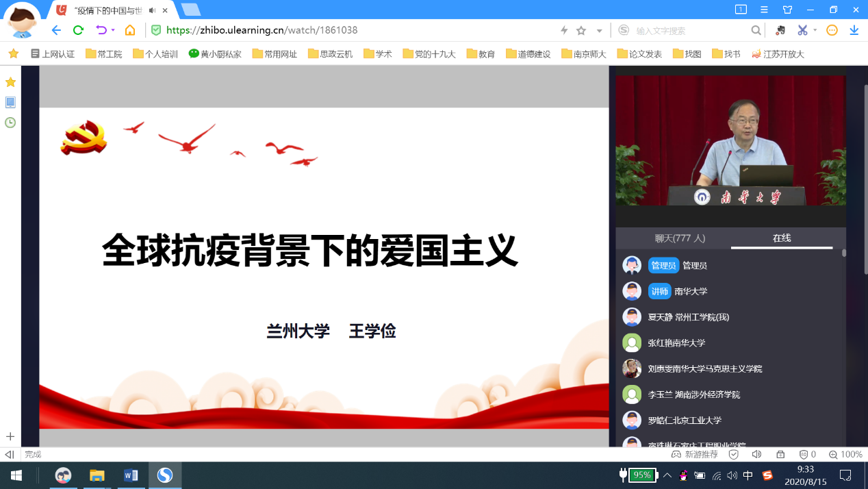Switch to the 聊天(777 人) tab

(x=680, y=238)
